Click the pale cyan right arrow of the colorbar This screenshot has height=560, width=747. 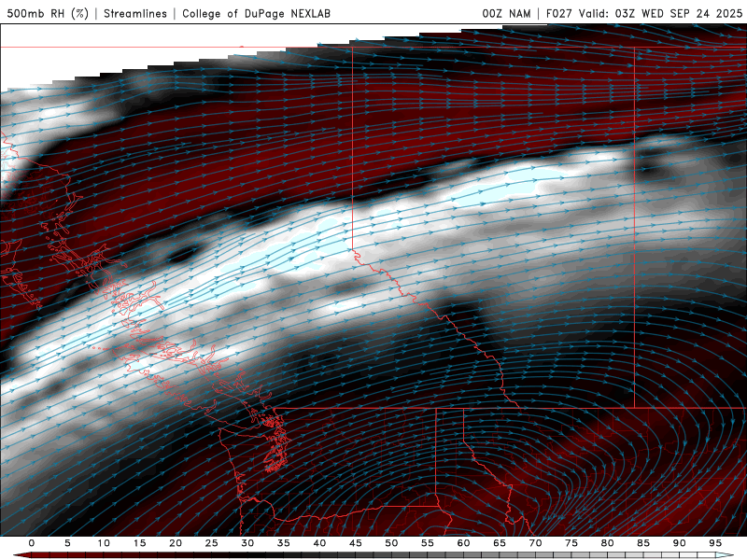coord(725,555)
